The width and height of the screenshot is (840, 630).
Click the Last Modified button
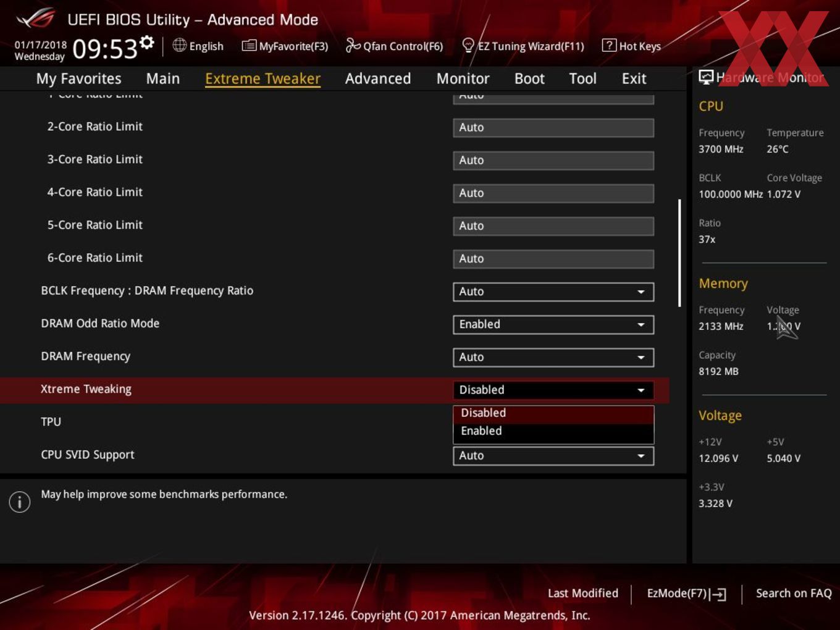pyautogui.click(x=582, y=594)
